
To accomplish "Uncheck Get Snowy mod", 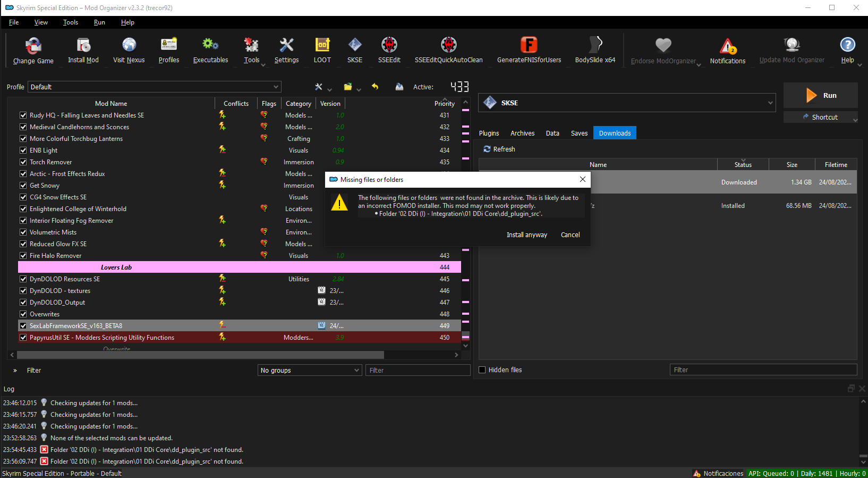I will (23, 185).
